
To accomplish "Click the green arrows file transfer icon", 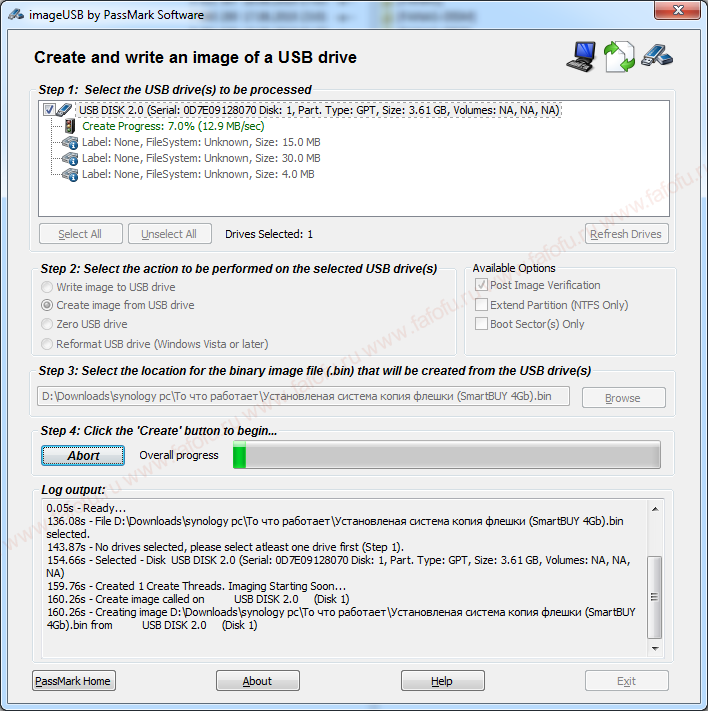I will [x=619, y=57].
